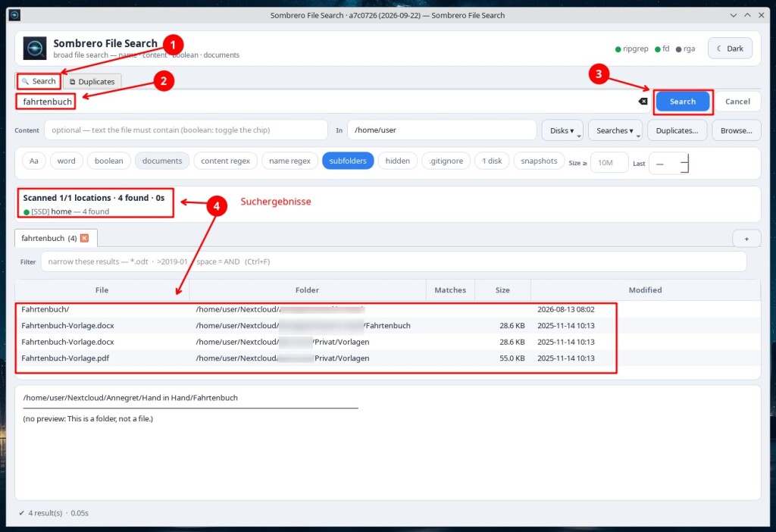Click the rga status indicator

point(685,49)
